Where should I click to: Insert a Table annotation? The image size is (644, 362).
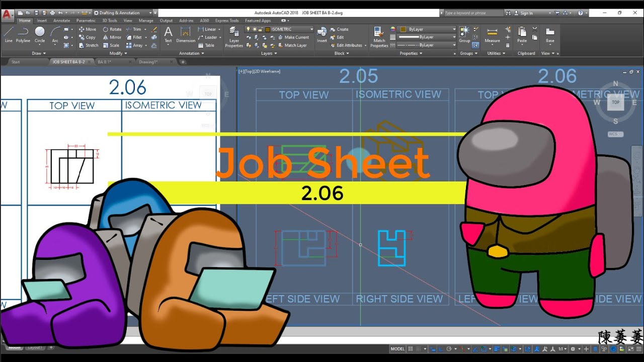(x=207, y=45)
